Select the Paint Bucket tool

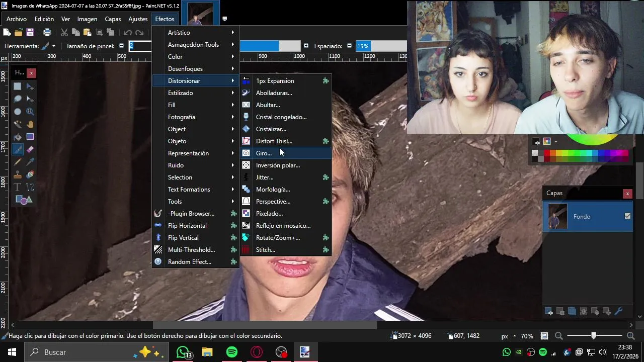coord(18,137)
